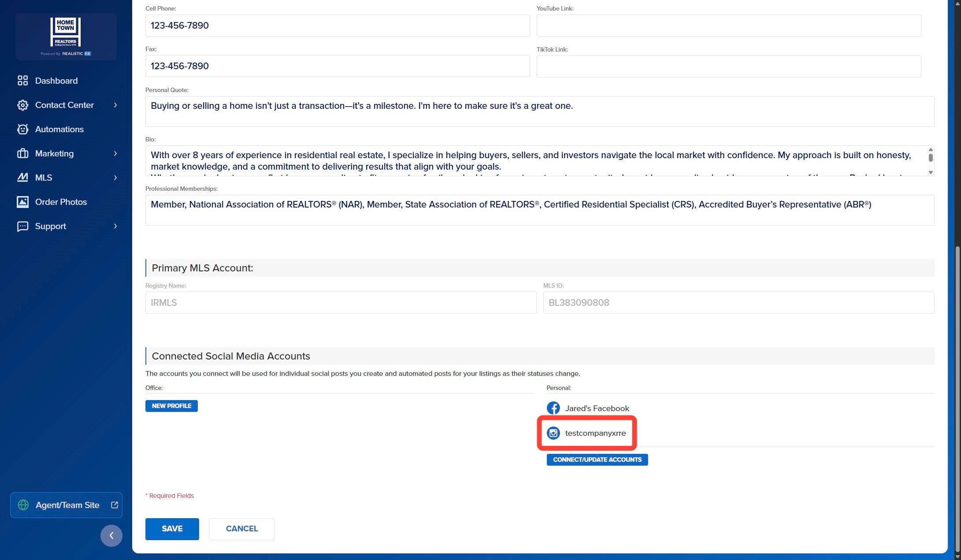Screen dimensions: 961x560
Task: Expand the Contact Center submenu chevron
Action: (x=115, y=105)
